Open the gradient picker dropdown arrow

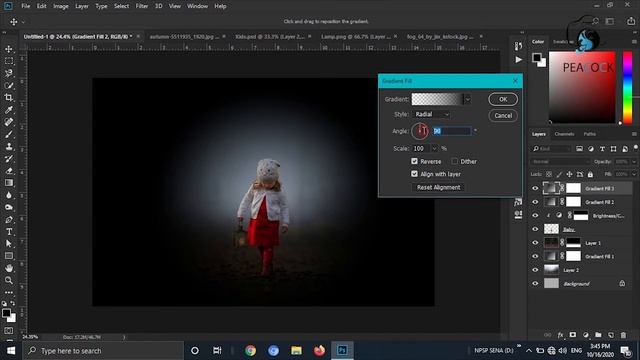click(468, 99)
